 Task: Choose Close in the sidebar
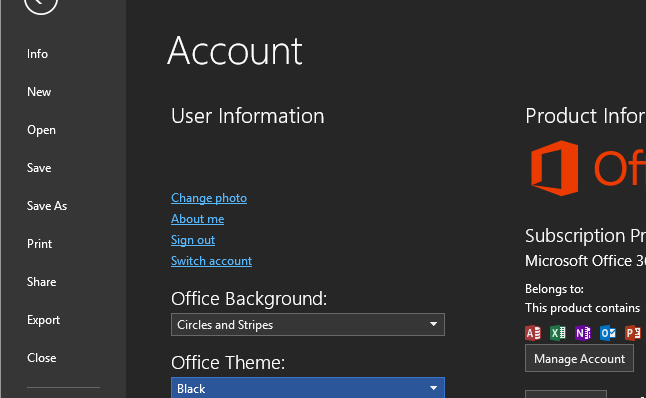click(x=42, y=358)
